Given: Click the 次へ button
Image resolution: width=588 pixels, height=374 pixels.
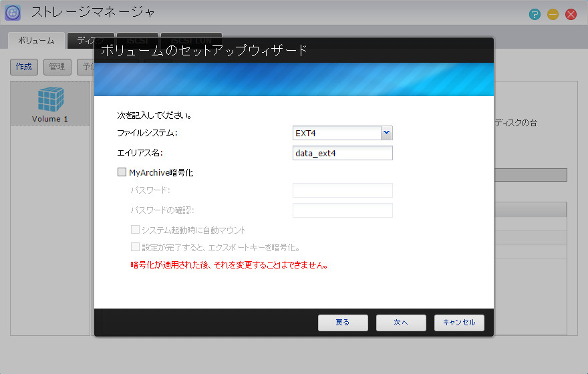Looking at the screenshot, I should click(401, 323).
